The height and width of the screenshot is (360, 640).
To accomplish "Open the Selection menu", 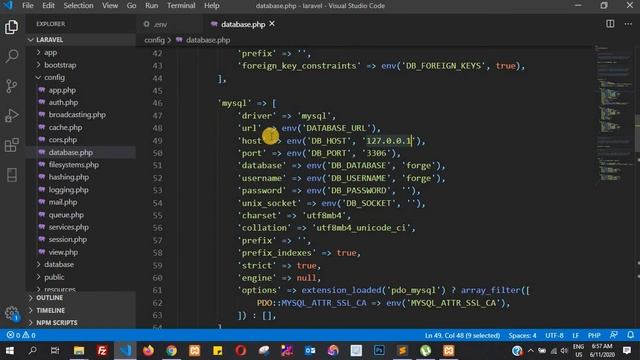I will (78, 6).
